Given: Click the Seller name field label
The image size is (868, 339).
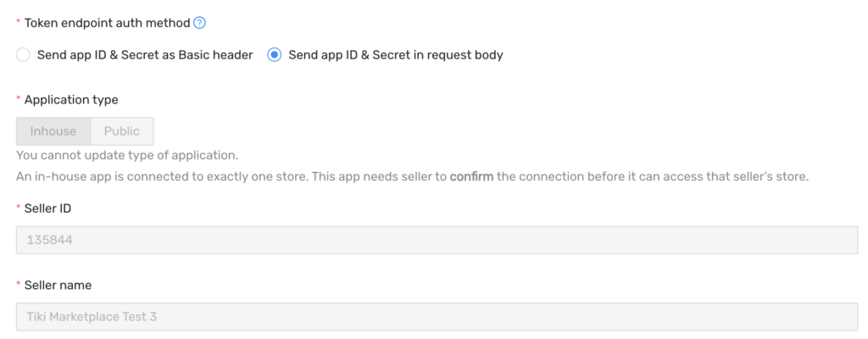Looking at the screenshot, I should [58, 286].
